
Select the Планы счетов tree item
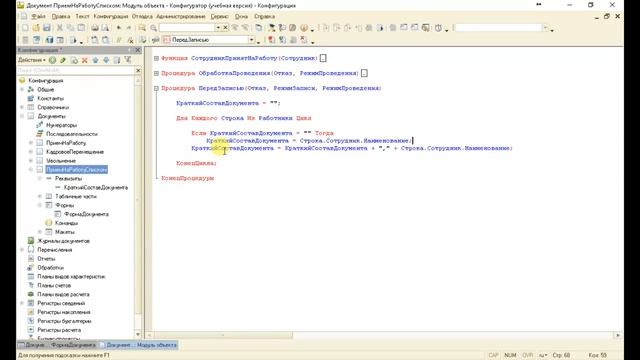(x=54, y=285)
